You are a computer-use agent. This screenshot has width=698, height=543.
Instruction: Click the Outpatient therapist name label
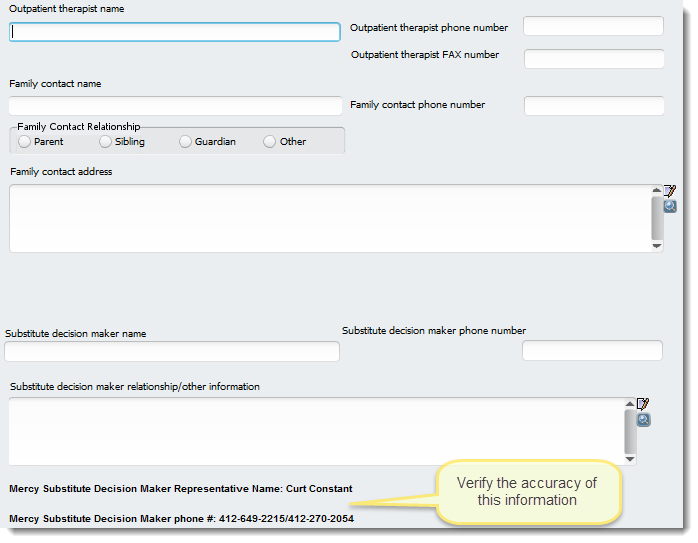(67, 9)
